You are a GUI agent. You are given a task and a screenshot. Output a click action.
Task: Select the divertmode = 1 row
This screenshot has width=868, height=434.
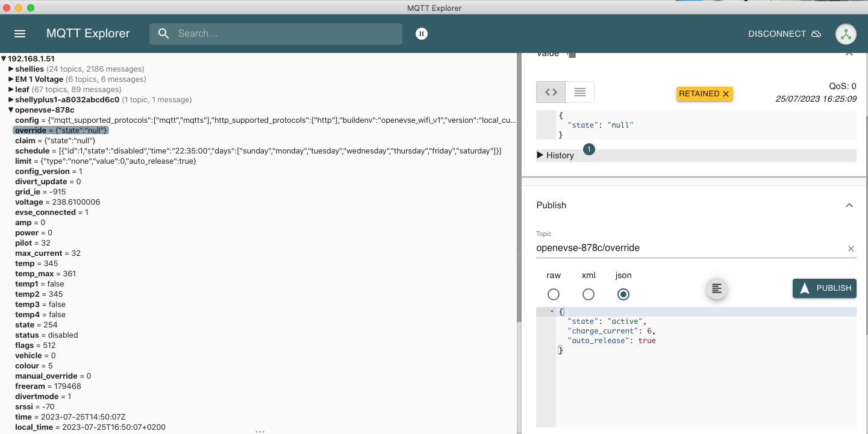tap(43, 397)
